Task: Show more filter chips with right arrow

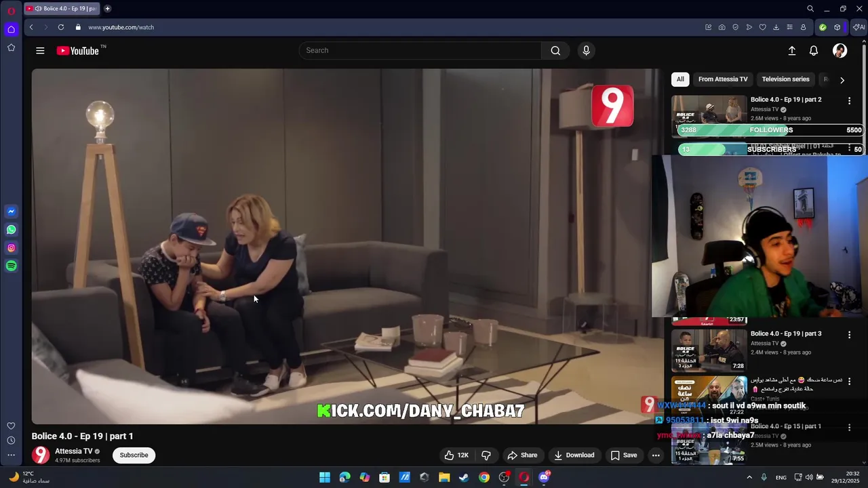Action: click(x=842, y=80)
